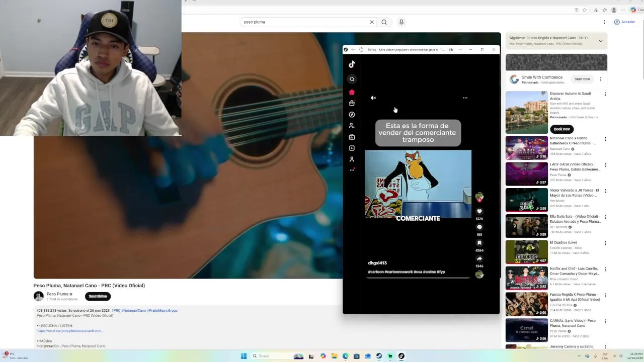The image size is (644, 362).
Task: Go back in the TikTok window
Action: tap(353, 50)
